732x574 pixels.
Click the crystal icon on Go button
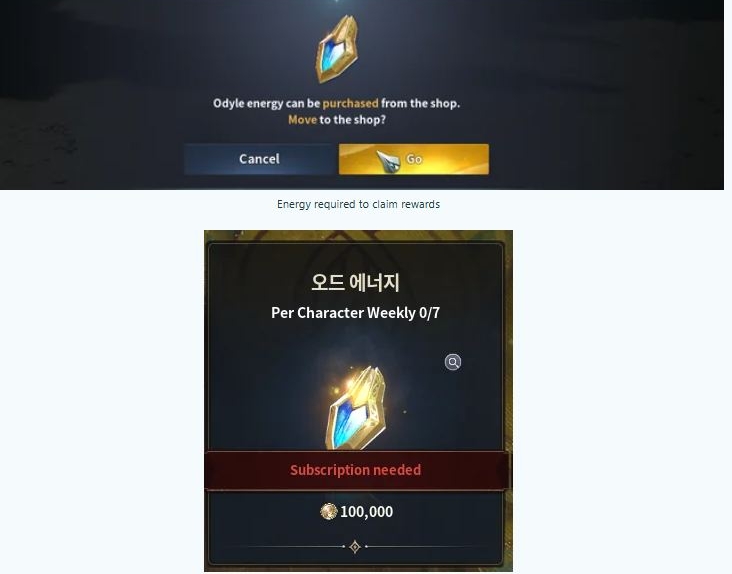[388, 161]
